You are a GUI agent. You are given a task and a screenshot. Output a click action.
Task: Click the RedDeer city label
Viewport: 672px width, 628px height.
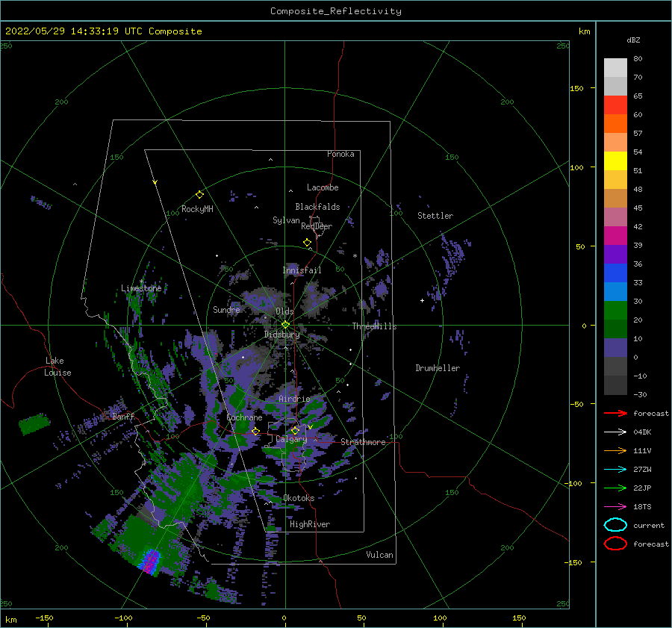tap(317, 226)
